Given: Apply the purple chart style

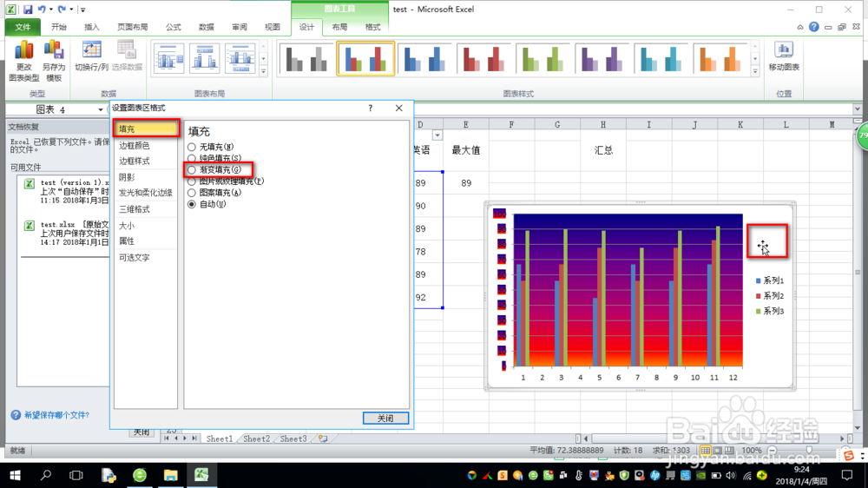Looking at the screenshot, I should (602, 58).
